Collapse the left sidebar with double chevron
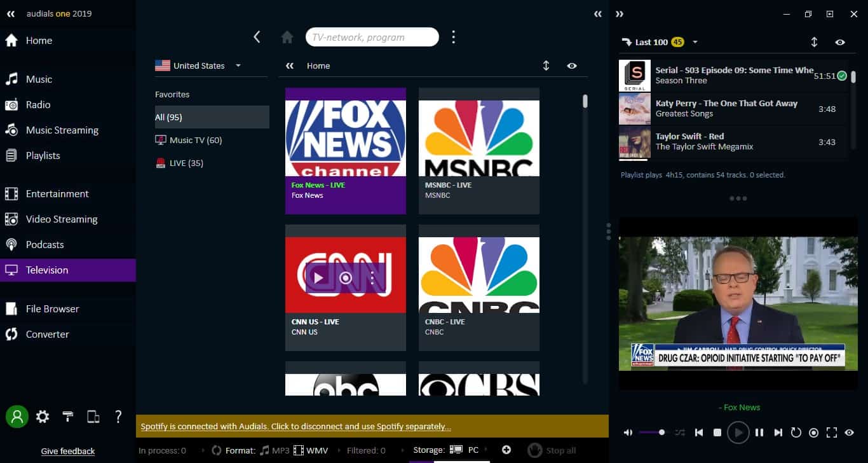 point(11,13)
